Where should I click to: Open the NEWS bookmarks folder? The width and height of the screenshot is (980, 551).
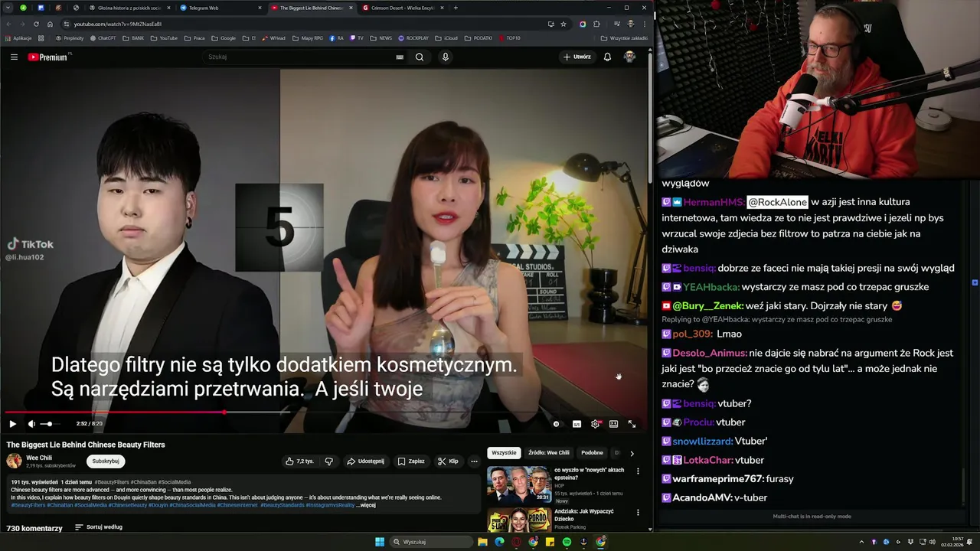[x=381, y=37]
